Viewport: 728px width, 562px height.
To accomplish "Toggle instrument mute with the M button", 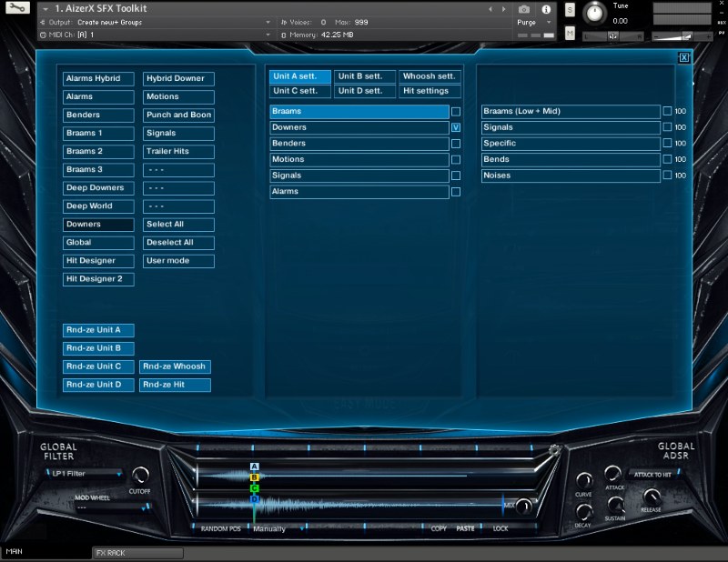I will [570, 32].
